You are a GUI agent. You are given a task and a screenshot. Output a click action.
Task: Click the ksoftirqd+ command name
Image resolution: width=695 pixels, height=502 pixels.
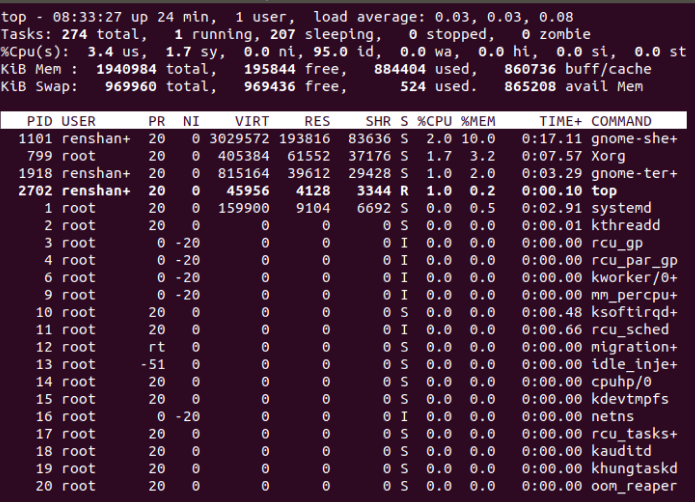coord(634,312)
